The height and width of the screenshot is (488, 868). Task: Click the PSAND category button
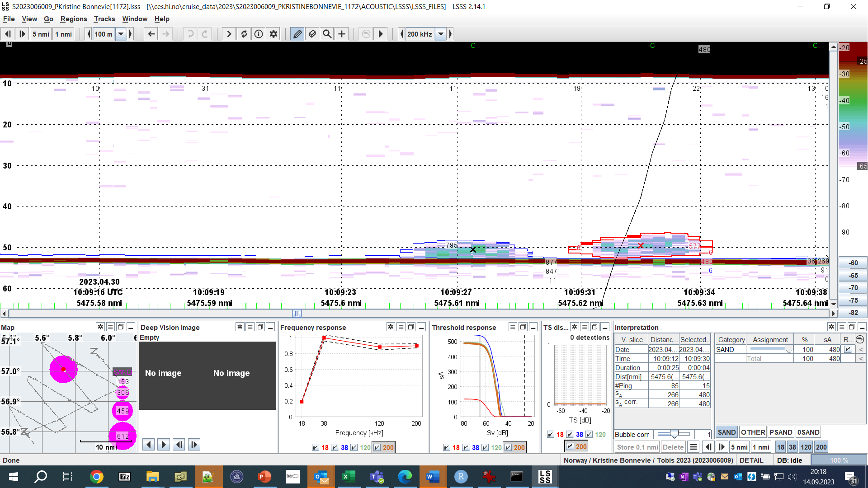[781, 432]
